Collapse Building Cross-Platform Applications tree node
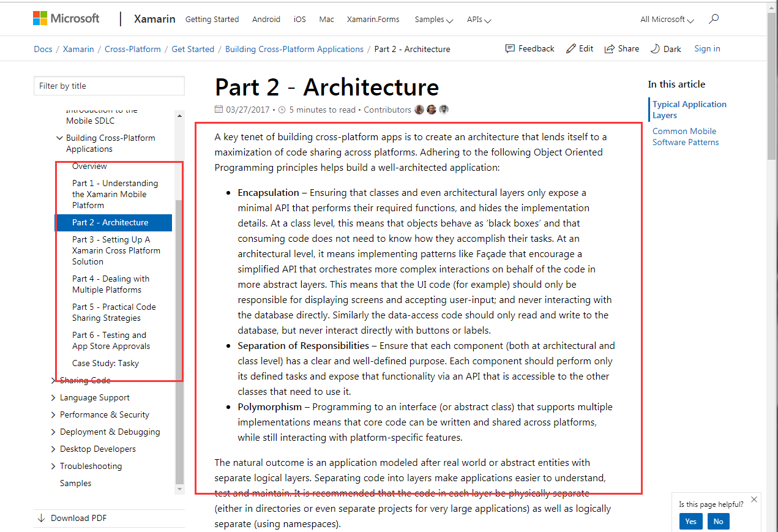 coord(59,138)
